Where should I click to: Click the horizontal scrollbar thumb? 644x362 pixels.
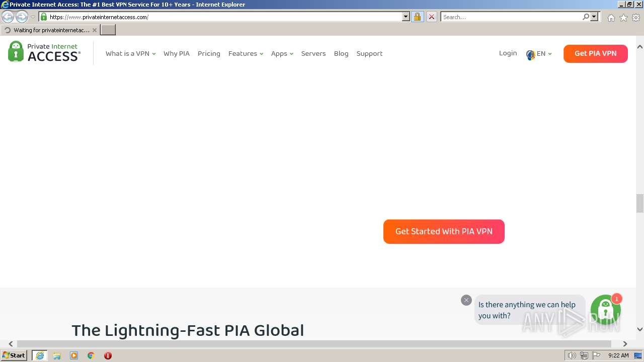pyautogui.click(x=314, y=344)
